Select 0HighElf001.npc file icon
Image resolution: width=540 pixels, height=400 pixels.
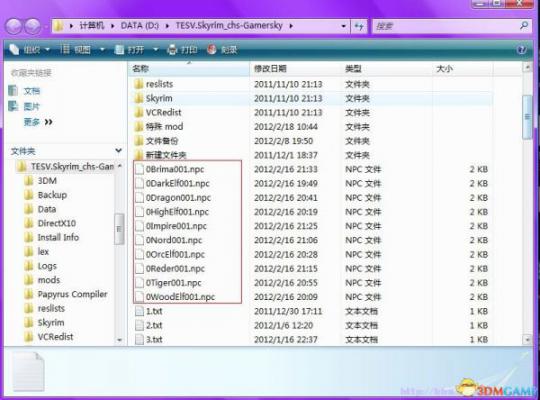(139, 212)
